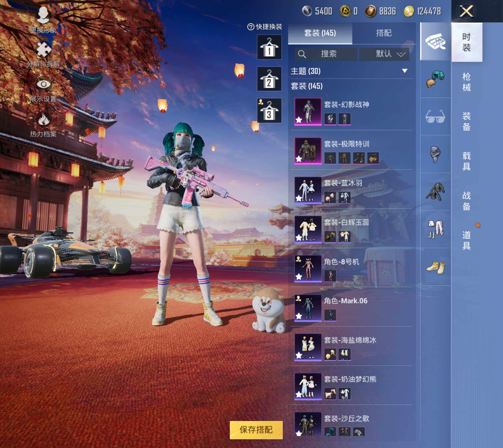Viewport: 503px width, 448px height.
Task: Select outfit 套装-沙丘之歌 thumbnail
Action: point(308,424)
